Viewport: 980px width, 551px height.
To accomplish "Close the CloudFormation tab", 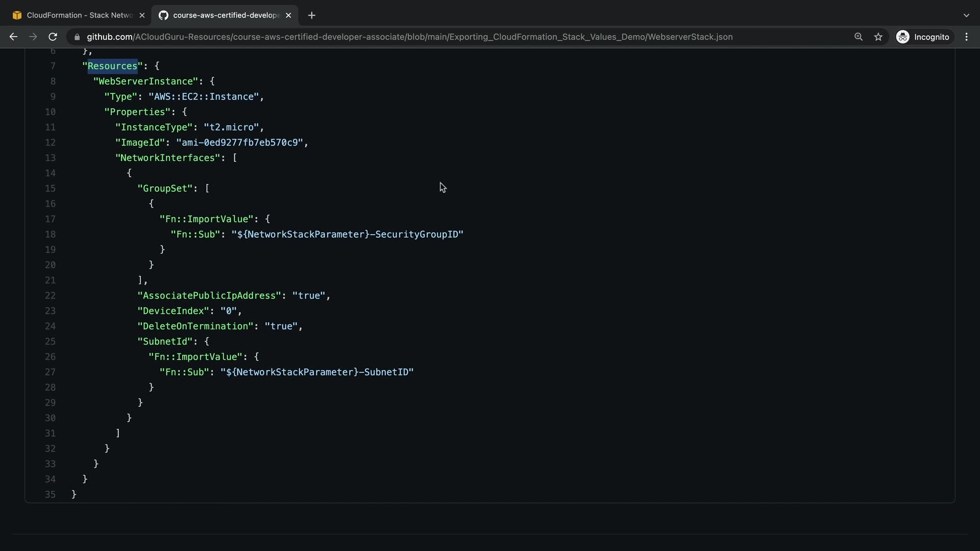I will [142, 15].
